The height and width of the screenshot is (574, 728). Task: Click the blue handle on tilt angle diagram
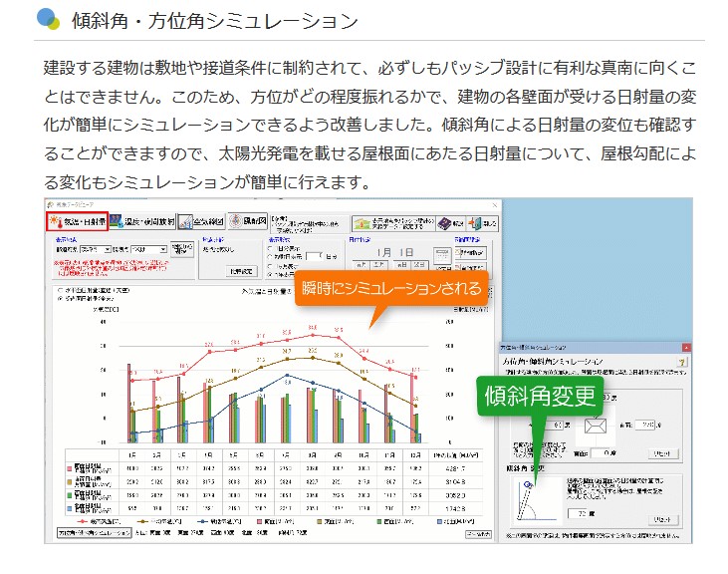pyautogui.click(x=528, y=485)
